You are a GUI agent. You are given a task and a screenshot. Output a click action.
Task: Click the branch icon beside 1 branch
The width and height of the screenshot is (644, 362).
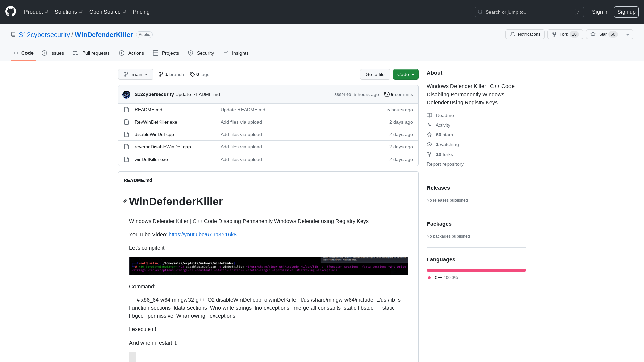(161, 74)
